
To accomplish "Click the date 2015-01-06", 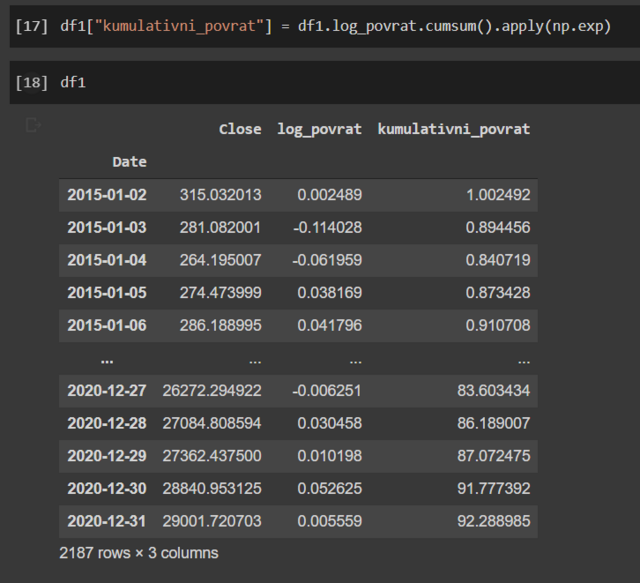I will coord(107,326).
